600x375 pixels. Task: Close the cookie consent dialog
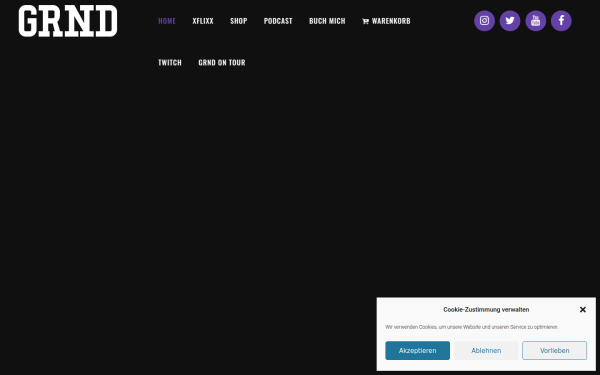click(x=582, y=310)
